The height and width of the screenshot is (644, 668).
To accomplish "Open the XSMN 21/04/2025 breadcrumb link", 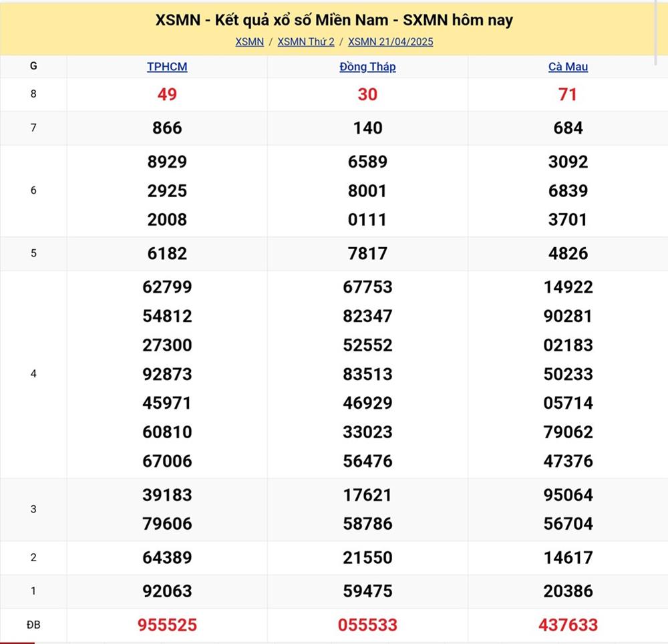I will coord(391,41).
